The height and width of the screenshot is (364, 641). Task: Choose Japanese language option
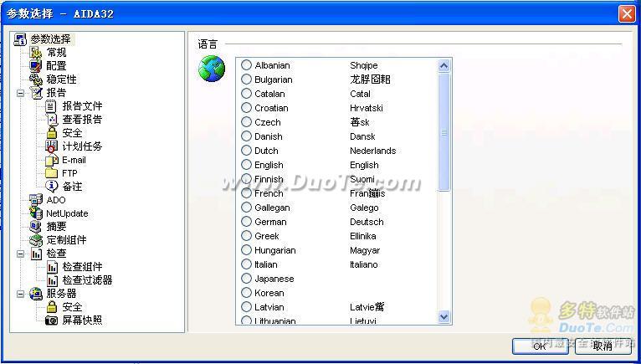point(246,278)
